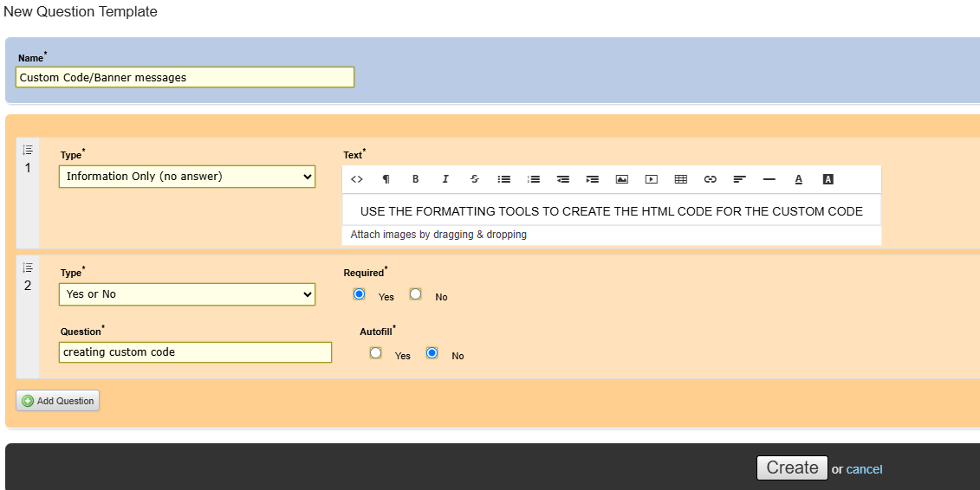The width and height of the screenshot is (980, 490).
Task: Toggle strikethrough formatting
Action: click(x=474, y=179)
